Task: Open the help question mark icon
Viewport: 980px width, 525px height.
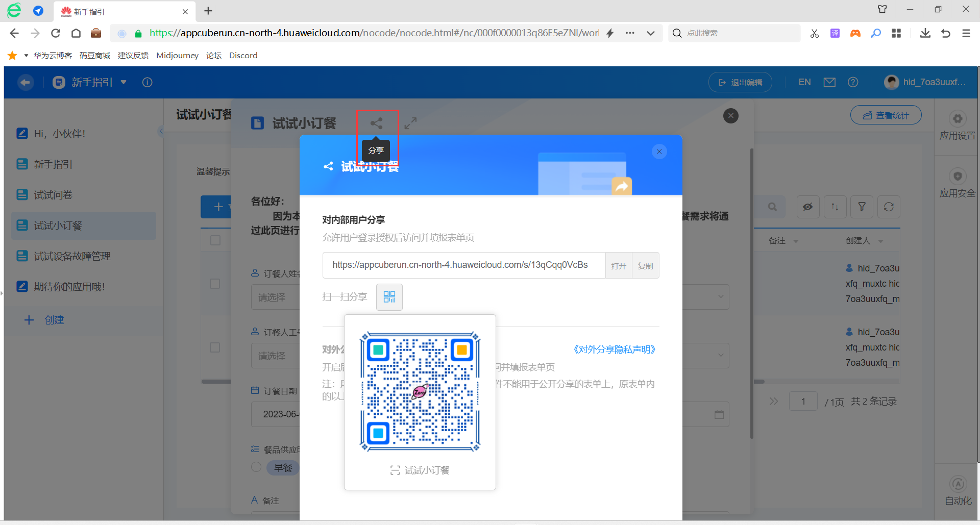Action: (853, 82)
